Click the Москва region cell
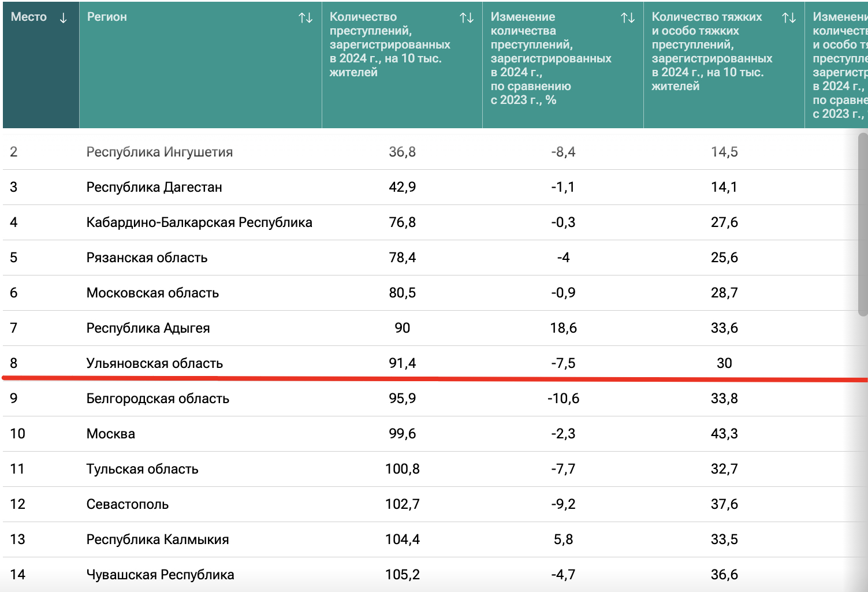The height and width of the screenshot is (592, 868). click(x=111, y=434)
